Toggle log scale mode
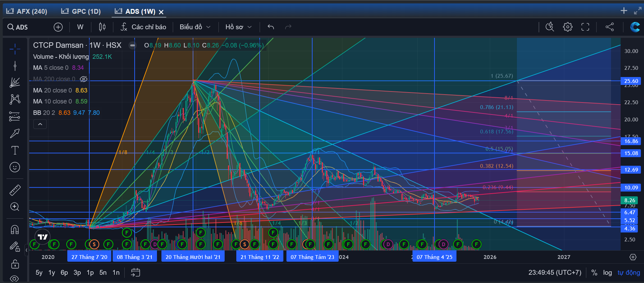Image resolution: width=644 pixels, height=283 pixels. coord(607,273)
